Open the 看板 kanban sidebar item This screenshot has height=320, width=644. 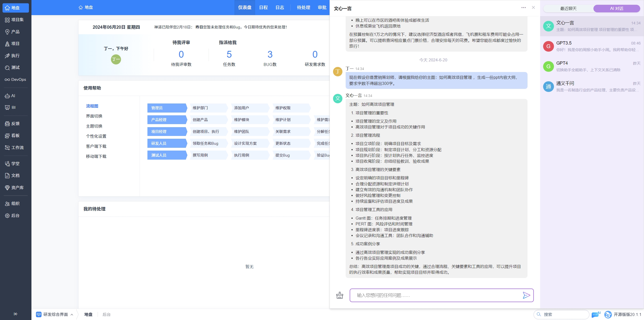click(16, 136)
